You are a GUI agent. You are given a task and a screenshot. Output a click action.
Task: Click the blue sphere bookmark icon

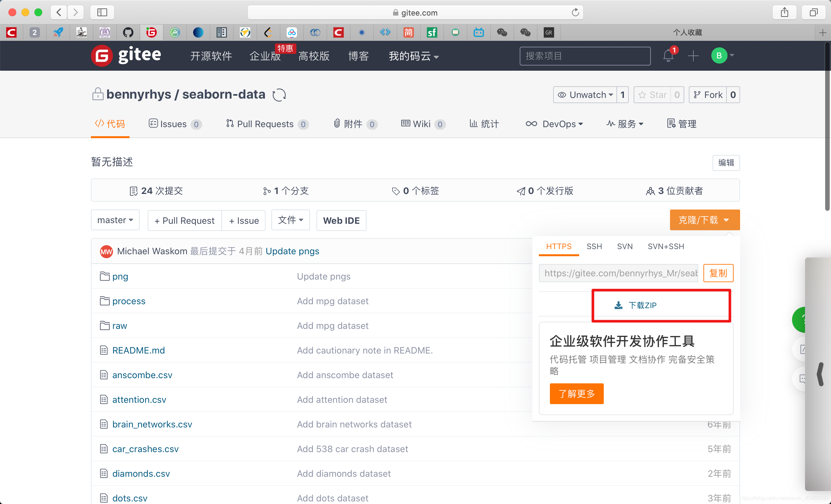click(198, 32)
